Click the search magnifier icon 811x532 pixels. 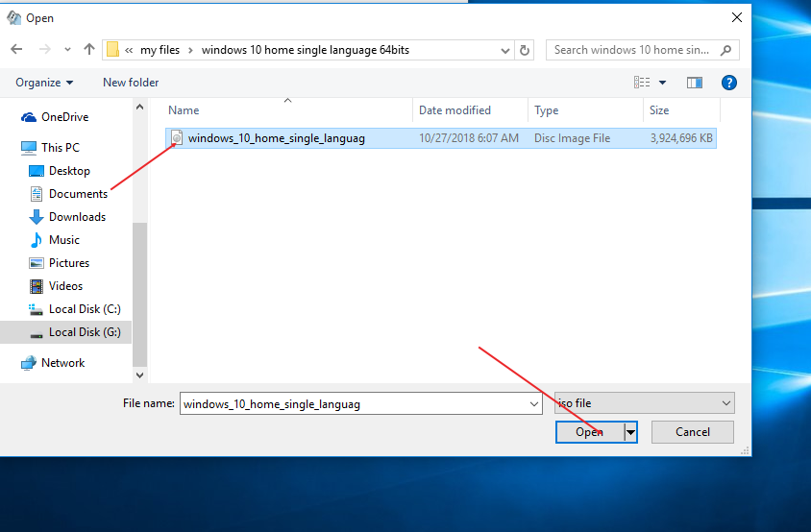726,50
